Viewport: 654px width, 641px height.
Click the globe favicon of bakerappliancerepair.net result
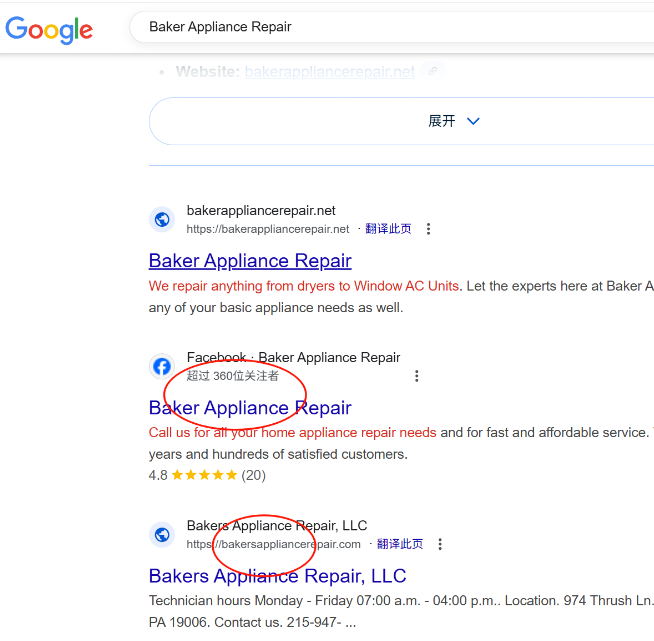tap(162, 219)
